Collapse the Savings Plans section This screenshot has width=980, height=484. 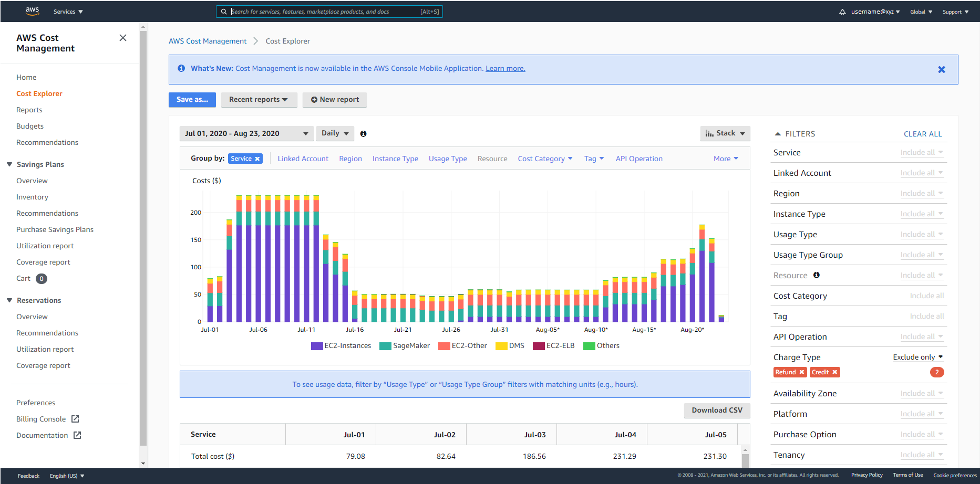(x=9, y=164)
